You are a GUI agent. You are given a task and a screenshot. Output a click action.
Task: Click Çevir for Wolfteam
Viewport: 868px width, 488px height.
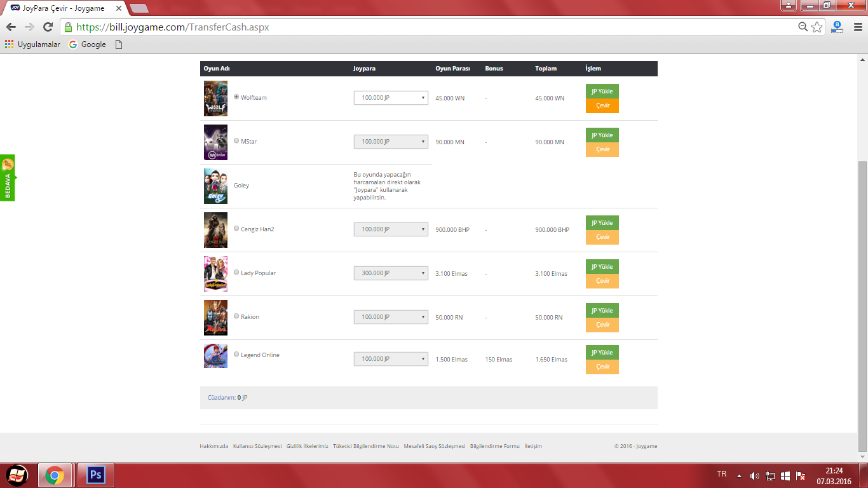[x=602, y=106]
